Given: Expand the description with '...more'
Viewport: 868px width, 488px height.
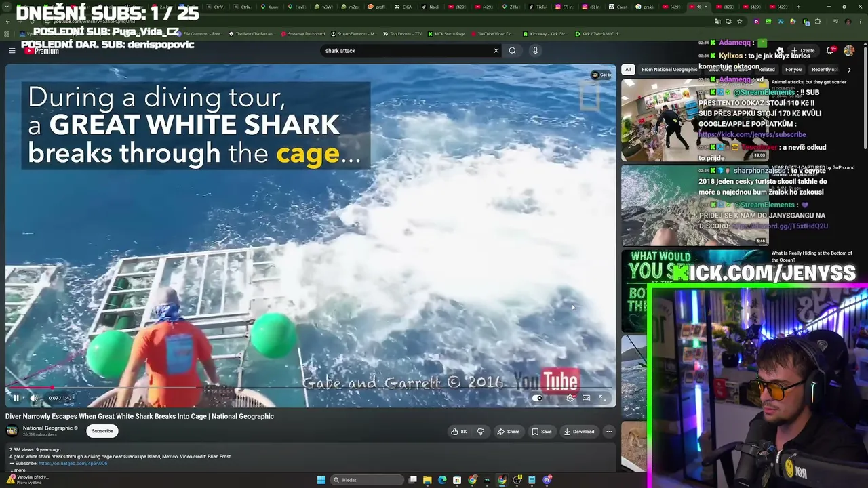Looking at the screenshot, I should point(18,470).
